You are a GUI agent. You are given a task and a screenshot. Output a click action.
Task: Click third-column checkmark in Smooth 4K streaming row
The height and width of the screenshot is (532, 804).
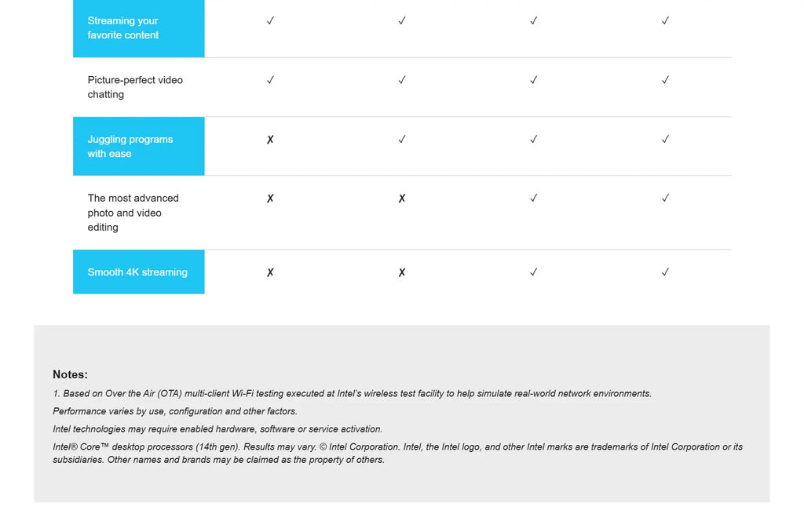pyautogui.click(x=533, y=272)
